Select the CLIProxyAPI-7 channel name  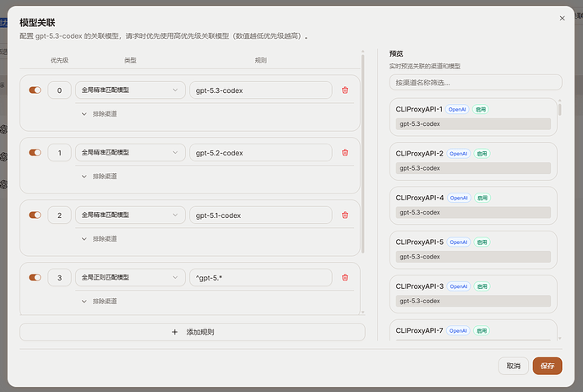pos(419,330)
